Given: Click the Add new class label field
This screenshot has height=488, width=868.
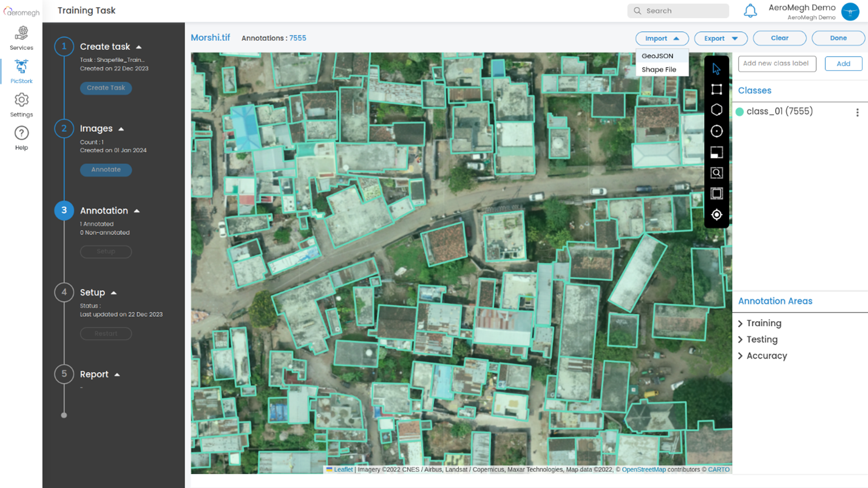Looking at the screenshot, I should pyautogui.click(x=776, y=64).
